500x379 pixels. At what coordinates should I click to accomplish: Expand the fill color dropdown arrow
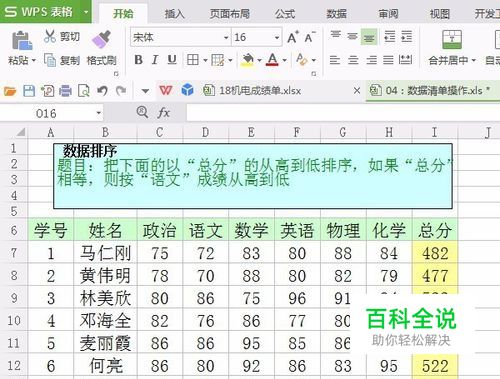pyautogui.click(x=259, y=60)
